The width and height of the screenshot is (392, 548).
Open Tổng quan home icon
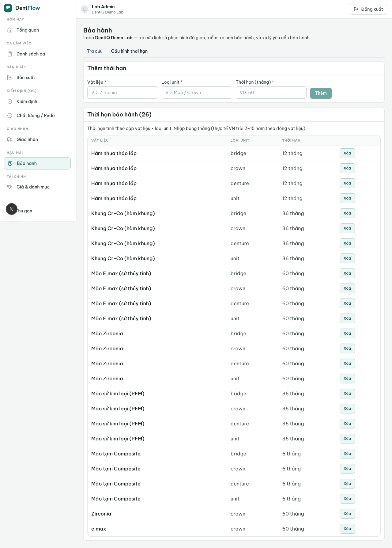(10, 30)
